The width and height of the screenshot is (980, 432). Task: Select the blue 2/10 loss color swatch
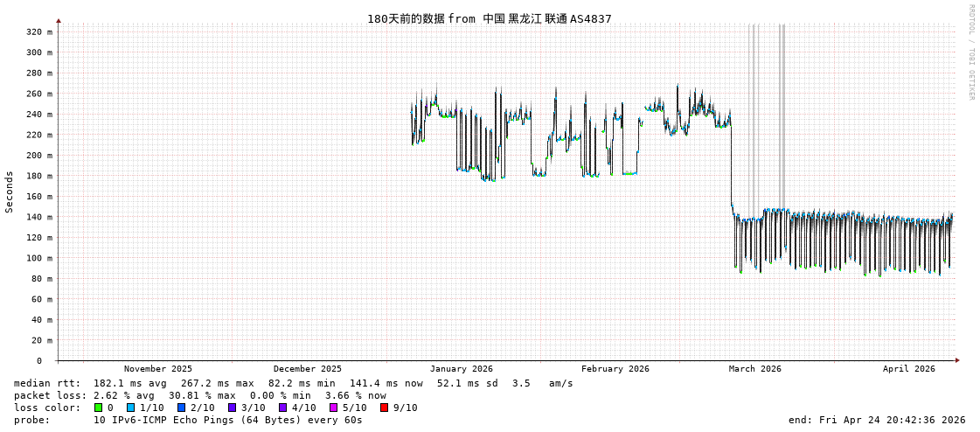[x=181, y=408]
